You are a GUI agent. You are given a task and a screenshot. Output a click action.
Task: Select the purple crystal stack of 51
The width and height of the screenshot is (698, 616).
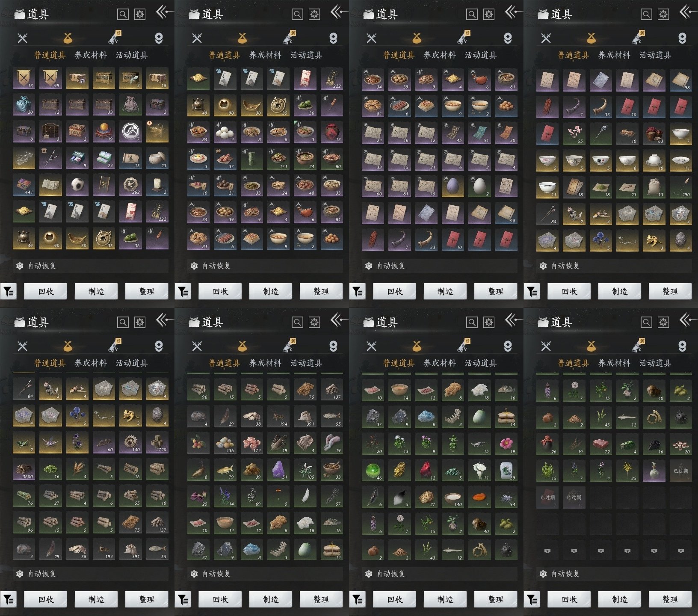point(279,470)
